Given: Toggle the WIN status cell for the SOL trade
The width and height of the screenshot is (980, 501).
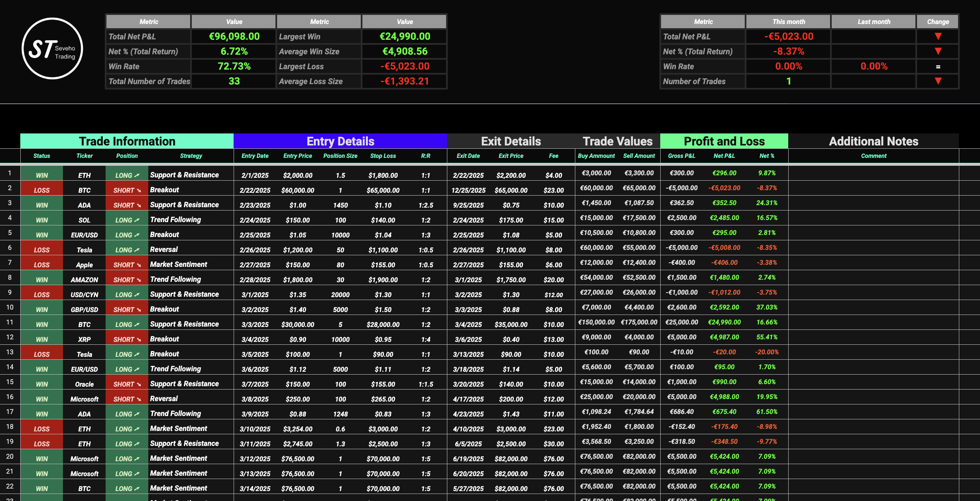Looking at the screenshot, I should tap(41, 219).
